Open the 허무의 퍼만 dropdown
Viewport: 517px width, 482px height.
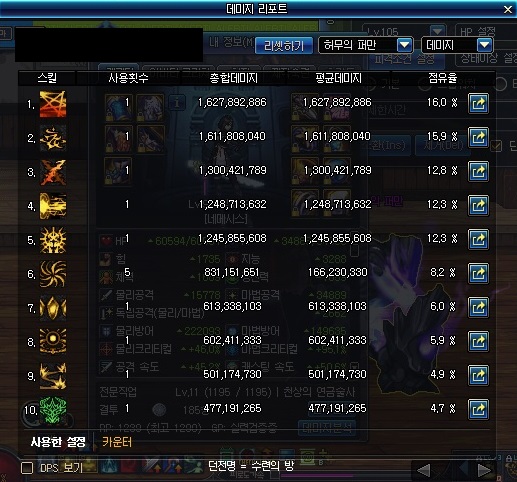coord(366,45)
